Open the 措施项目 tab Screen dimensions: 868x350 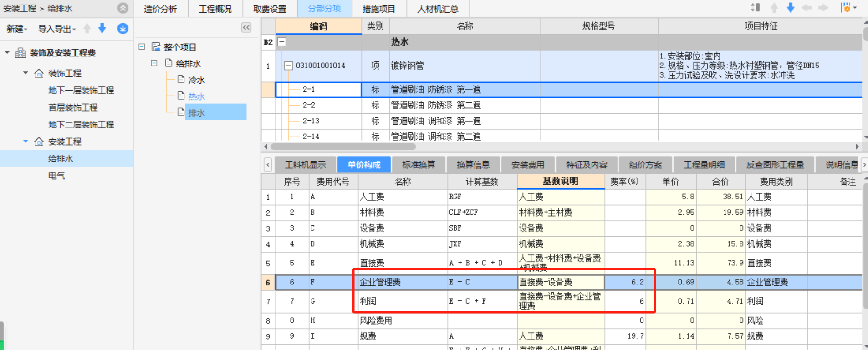(379, 9)
